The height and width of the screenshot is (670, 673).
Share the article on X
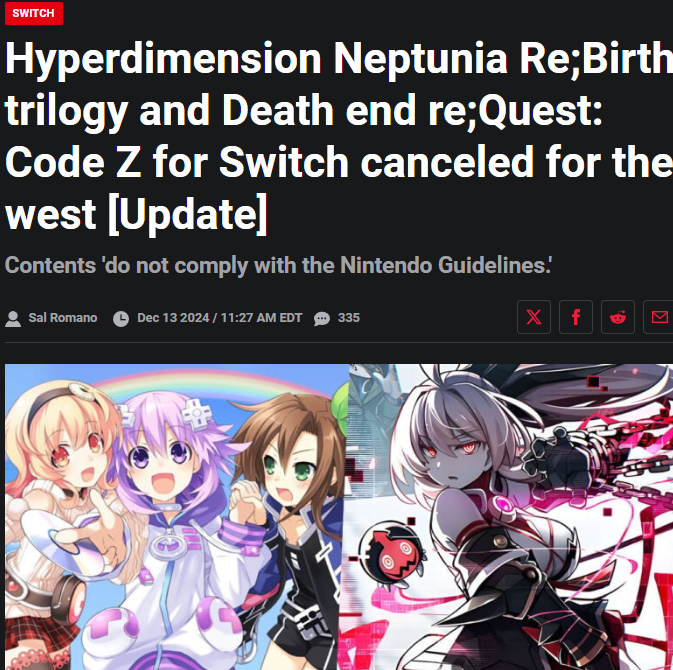pyautogui.click(x=534, y=317)
